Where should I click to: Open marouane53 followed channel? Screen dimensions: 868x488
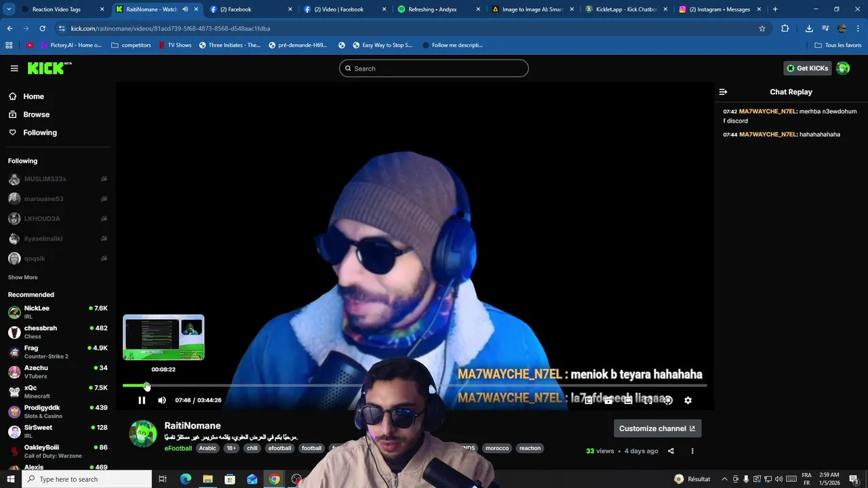pos(58,199)
